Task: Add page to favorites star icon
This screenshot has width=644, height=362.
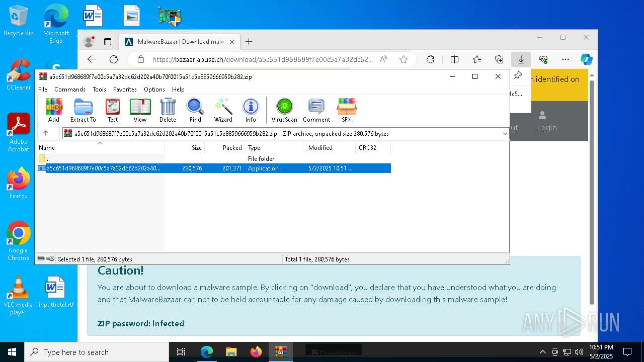Action: point(404,59)
